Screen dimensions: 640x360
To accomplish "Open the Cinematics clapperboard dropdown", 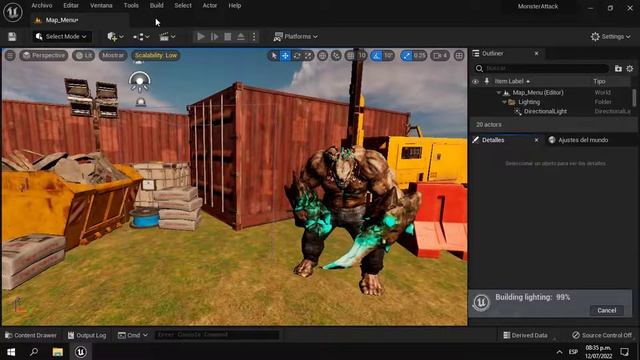I will point(167,37).
